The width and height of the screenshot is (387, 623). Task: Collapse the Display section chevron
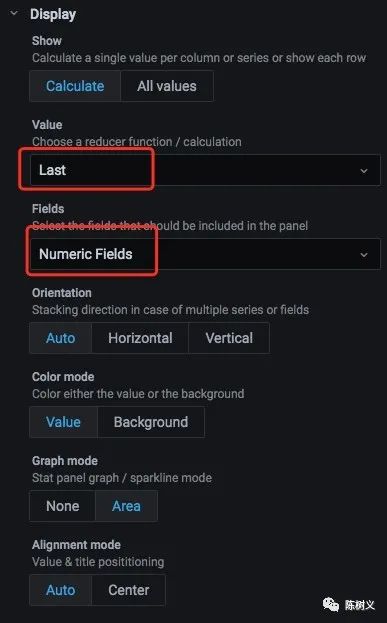[14, 14]
